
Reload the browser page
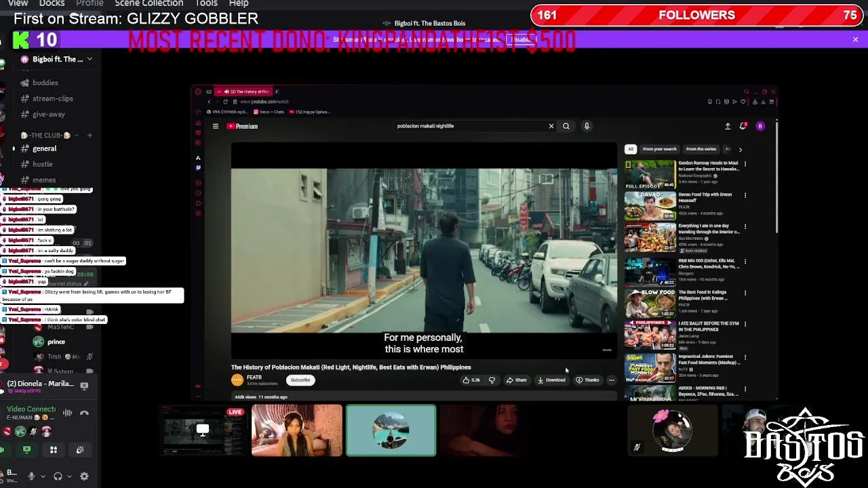tap(225, 102)
